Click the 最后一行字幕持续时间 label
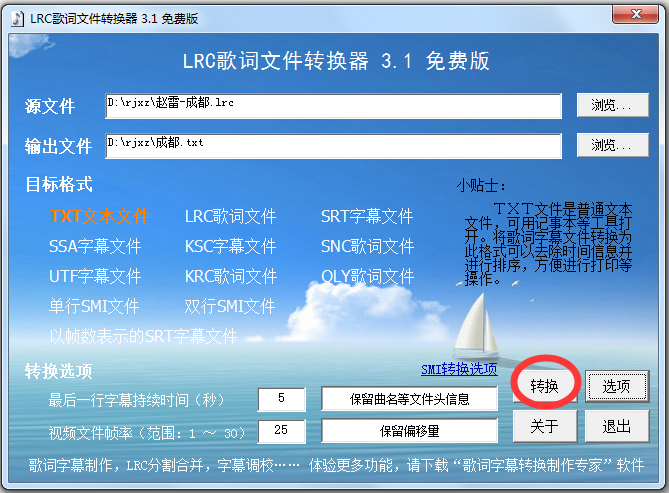The width and height of the screenshot is (669, 493). [136, 400]
